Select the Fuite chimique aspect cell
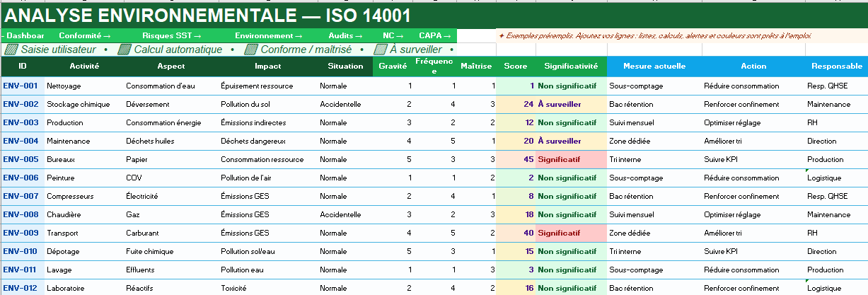The image size is (868, 295). pos(172,251)
